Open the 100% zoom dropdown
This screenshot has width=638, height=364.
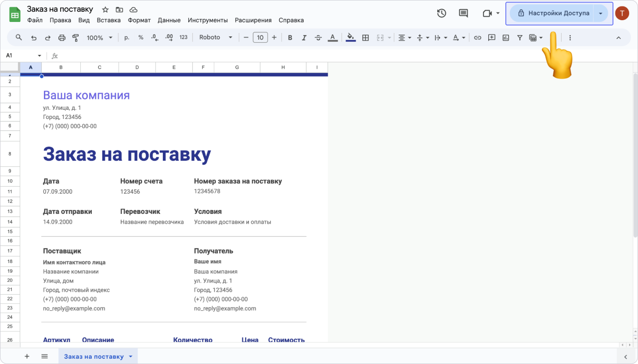100,38
